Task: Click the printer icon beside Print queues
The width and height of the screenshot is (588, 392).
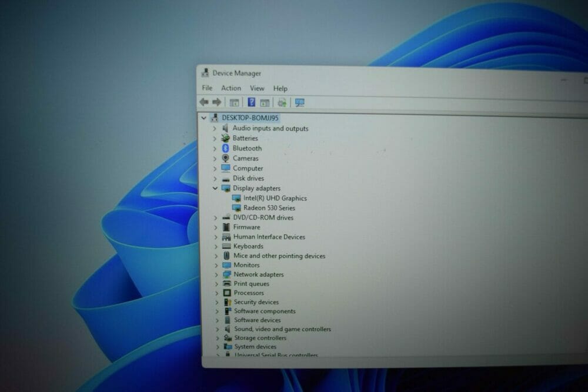Action: pyautogui.click(x=227, y=283)
